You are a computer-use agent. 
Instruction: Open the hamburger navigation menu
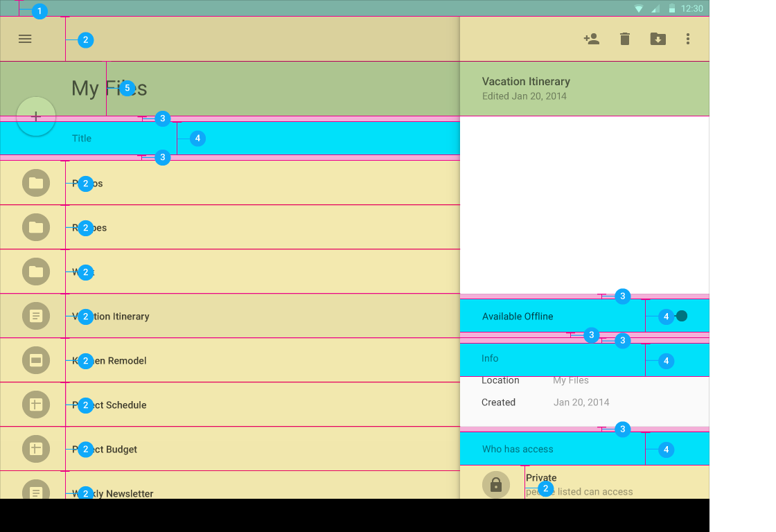click(25, 39)
